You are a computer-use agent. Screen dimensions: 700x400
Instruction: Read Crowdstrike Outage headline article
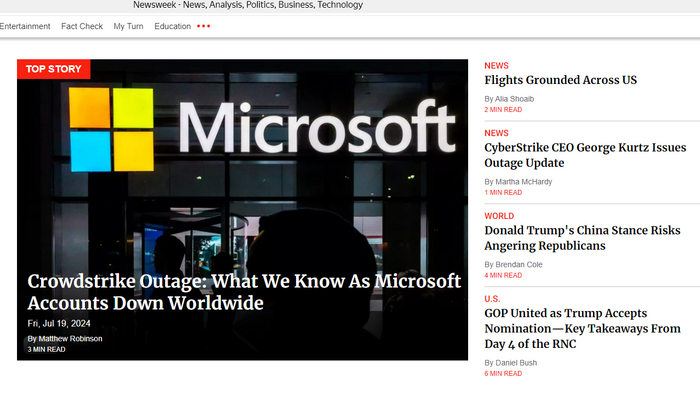point(244,292)
